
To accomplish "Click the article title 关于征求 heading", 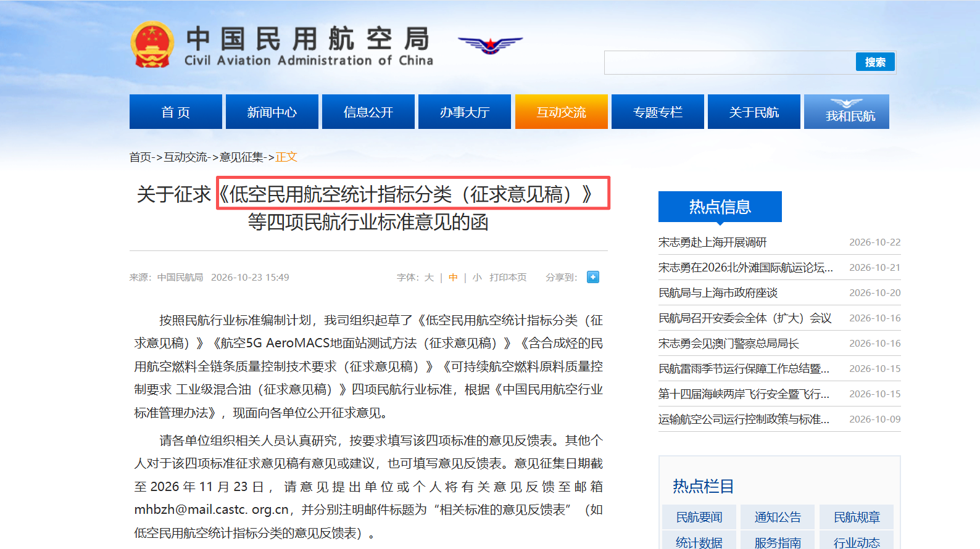I will 369,208.
